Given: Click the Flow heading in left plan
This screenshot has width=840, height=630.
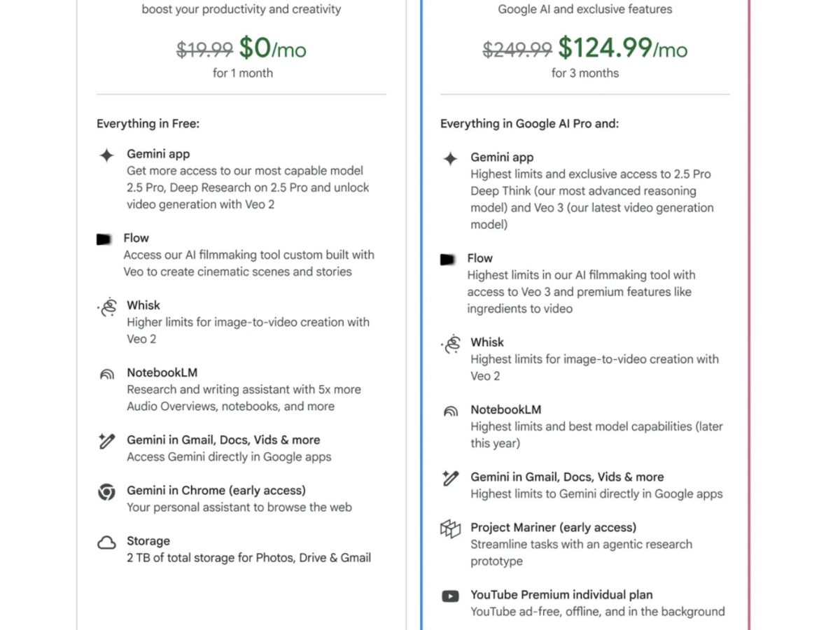Looking at the screenshot, I should tap(136, 238).
